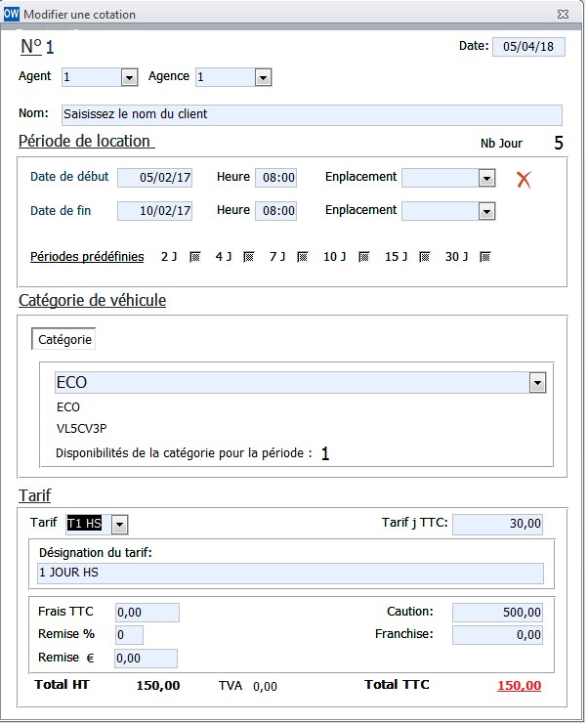588x724 pixels.
Task: Expand the Agence dropdown list
Action: point(263,77)
